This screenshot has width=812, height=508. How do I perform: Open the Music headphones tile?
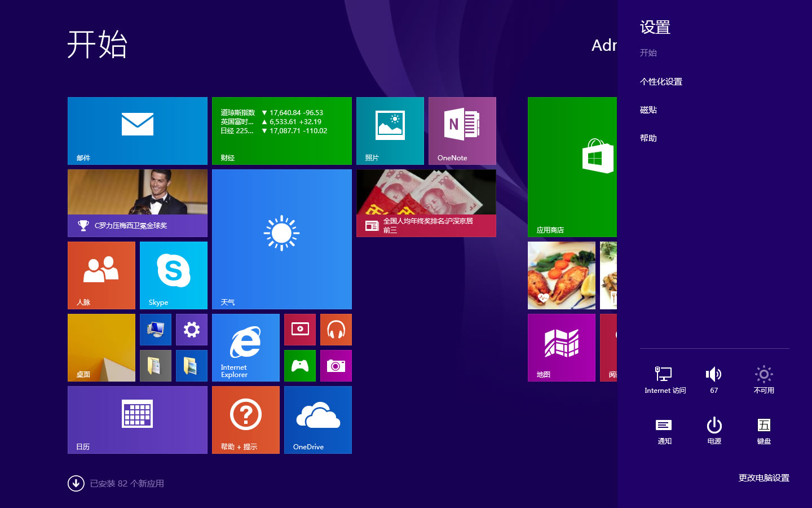click(336, 330)
